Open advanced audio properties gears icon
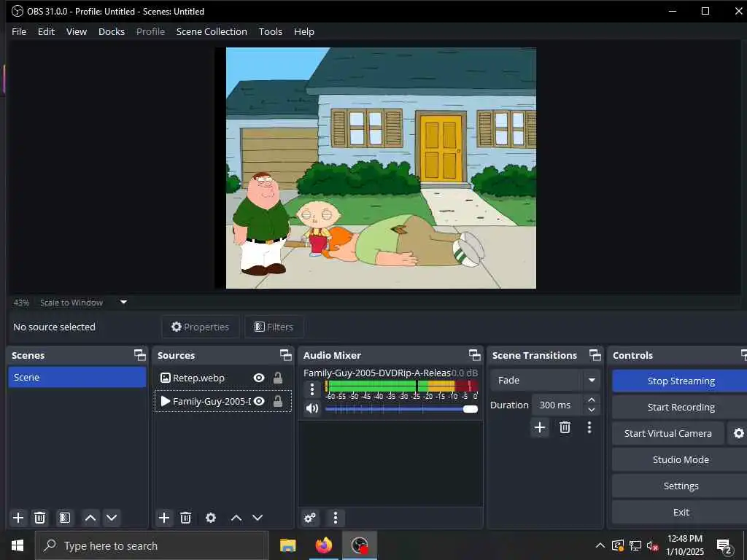Screen dimensions: 747x560 [x=310, y=518]
